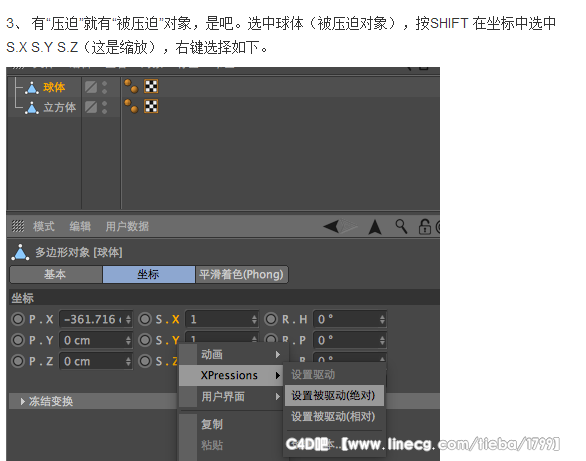Click the P.X stepper arrows
This screenshot has width=586, height=461.
coord(128,319)
